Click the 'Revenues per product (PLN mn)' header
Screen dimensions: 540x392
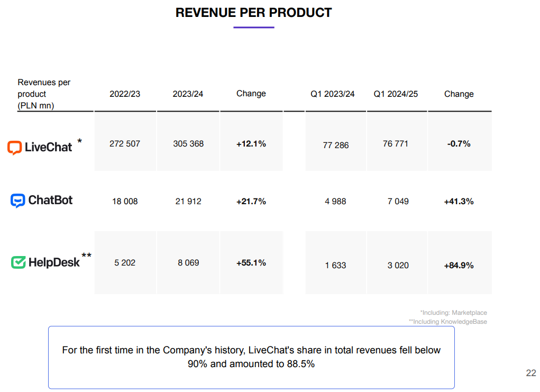pos(44,94)
